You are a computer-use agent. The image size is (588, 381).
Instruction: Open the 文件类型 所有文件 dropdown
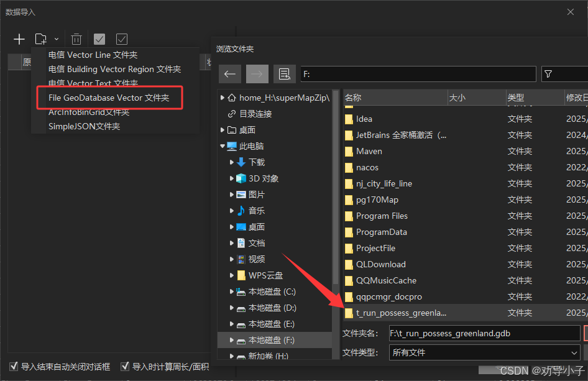point(484,352)
